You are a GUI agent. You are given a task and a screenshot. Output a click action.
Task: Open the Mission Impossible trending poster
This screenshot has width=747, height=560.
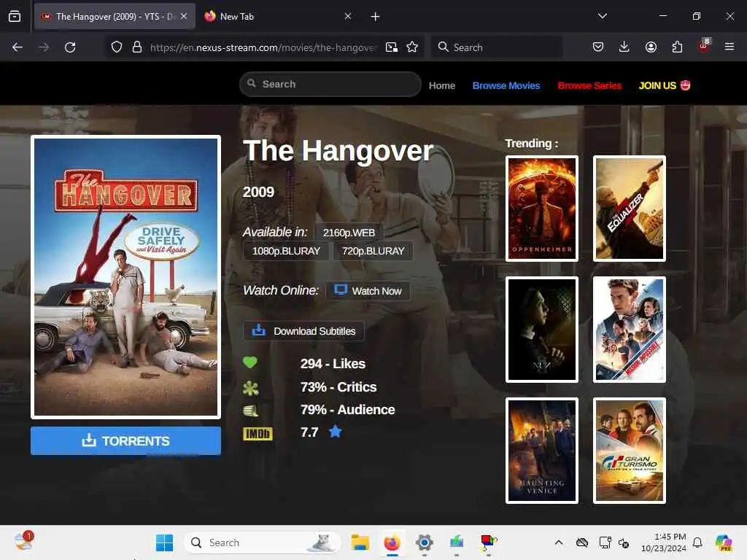[x=630, y=330]
